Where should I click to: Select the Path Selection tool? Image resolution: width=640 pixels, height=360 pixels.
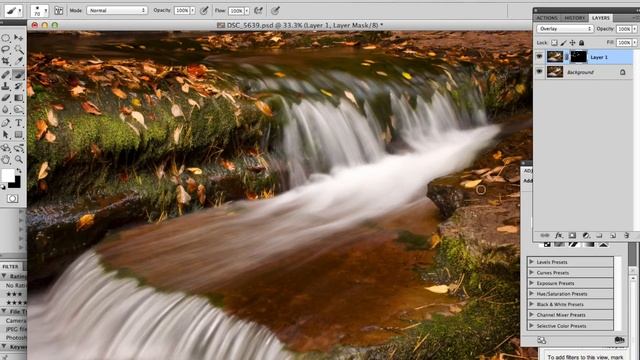pyautogui.click(x=6, y=134)
